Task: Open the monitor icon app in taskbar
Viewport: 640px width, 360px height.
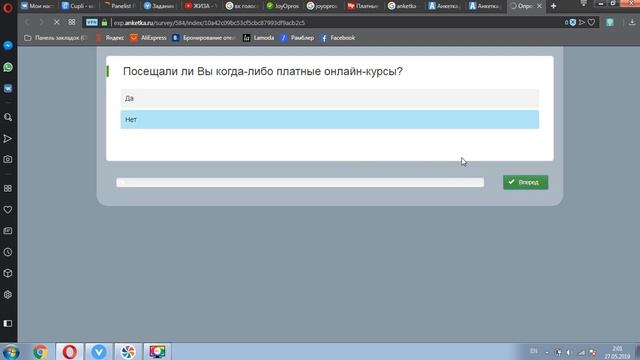Action: coord(157,352)
